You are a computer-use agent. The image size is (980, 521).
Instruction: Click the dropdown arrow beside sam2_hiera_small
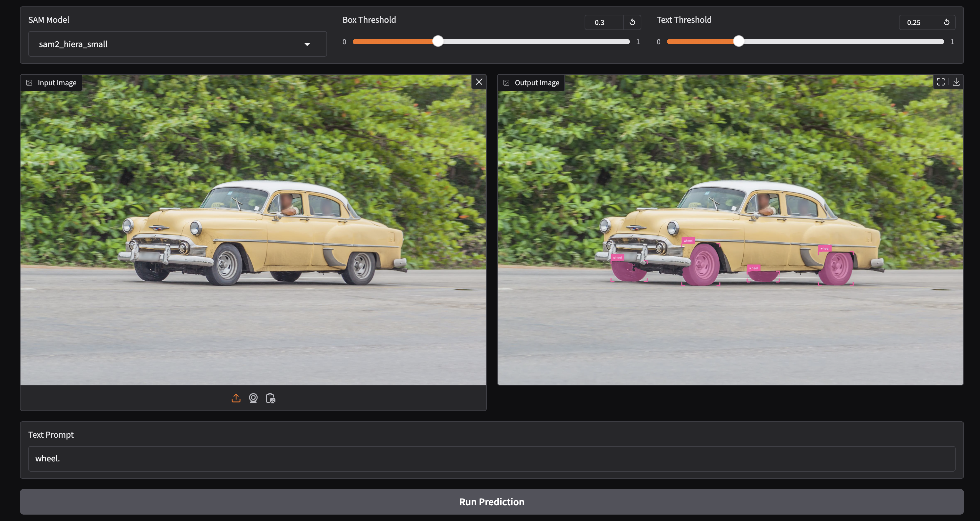click(x=307, y=45)
